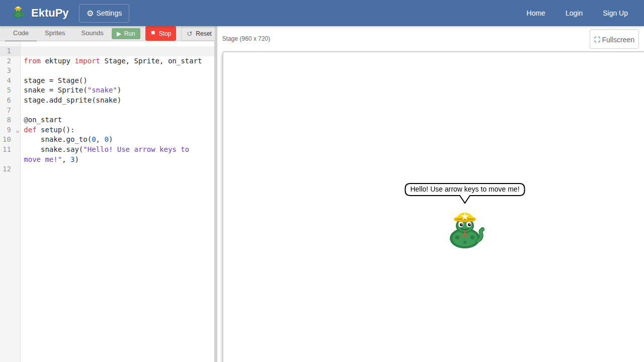644x362 pixels.
Task: Run the Python program
Action: [126, 34]
